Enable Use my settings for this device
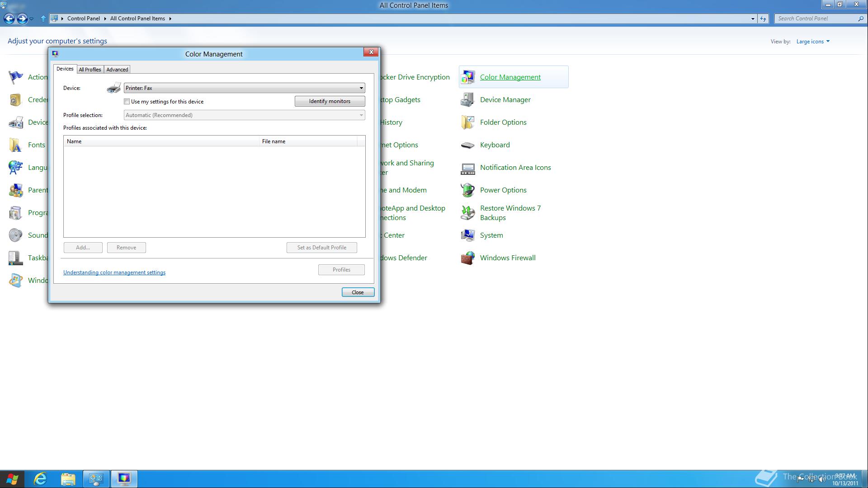Viewport: 868px width, 488px height. click(127, 102)
